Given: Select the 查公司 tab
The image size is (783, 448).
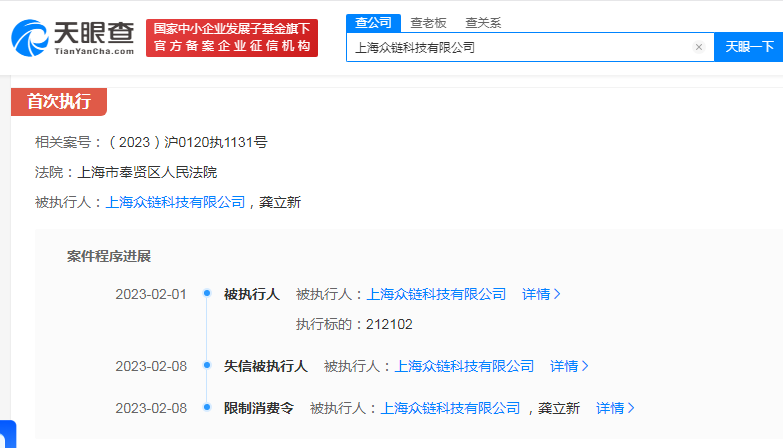Looking at the screenshot, I should [x=373, y=23].
